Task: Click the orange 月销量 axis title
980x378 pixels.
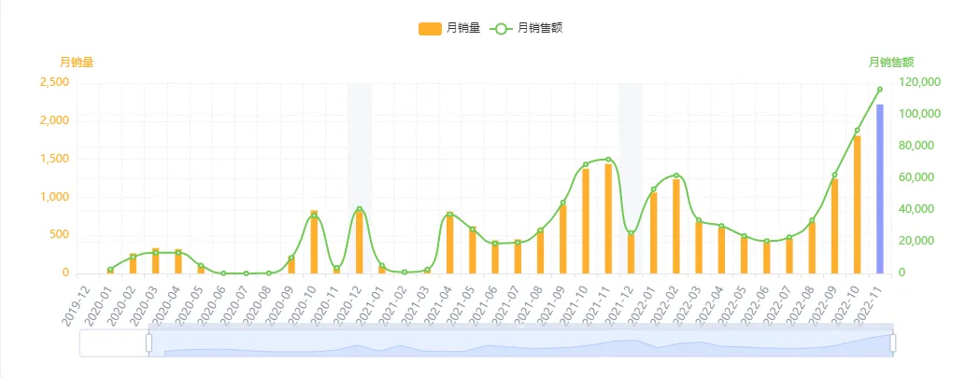Action: (x=77, y=62)
